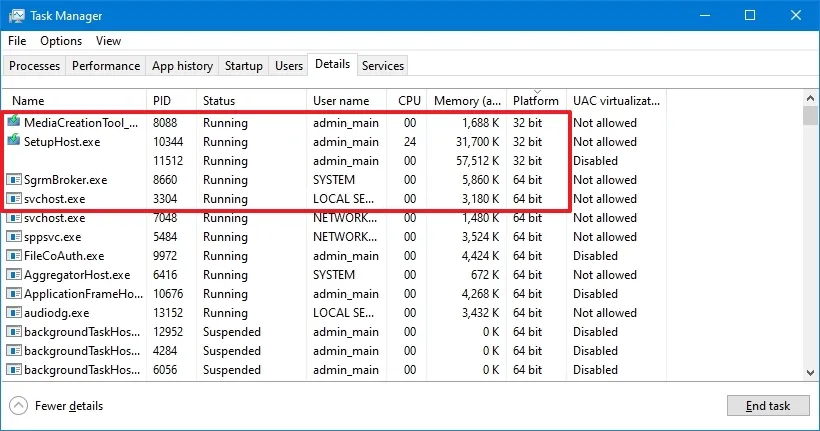Click the Task Manager title bar icon

click(16, 16)
